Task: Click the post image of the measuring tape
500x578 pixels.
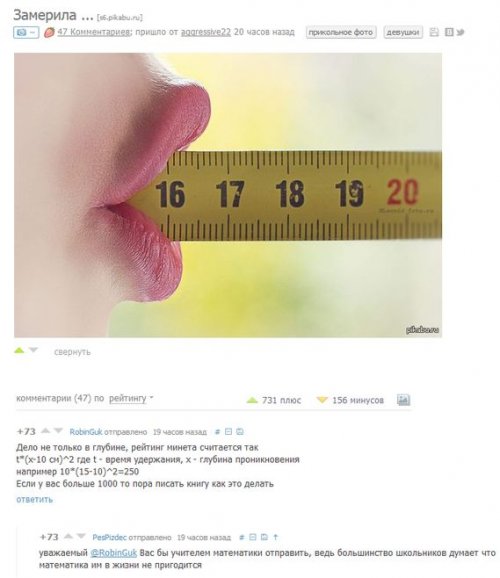Action: pos(228,195)
